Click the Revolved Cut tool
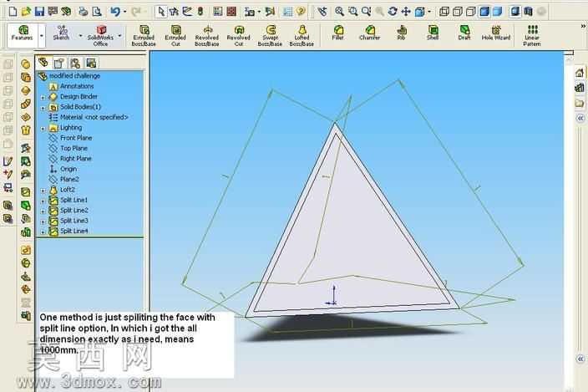Screen dimensions: 588x392 [239, 36]
